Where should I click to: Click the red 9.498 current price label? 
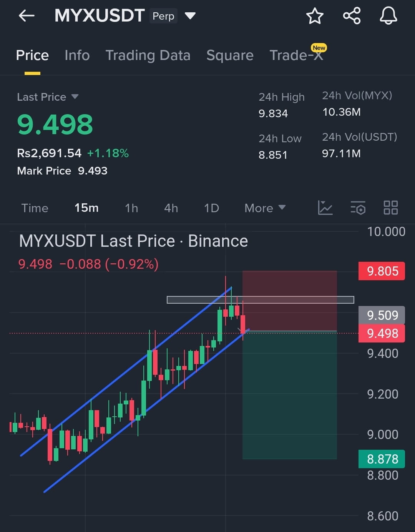(382, 333)
